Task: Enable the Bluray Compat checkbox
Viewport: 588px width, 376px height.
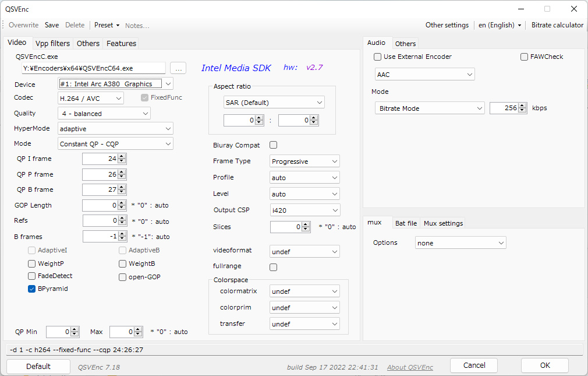Action: 274,145
